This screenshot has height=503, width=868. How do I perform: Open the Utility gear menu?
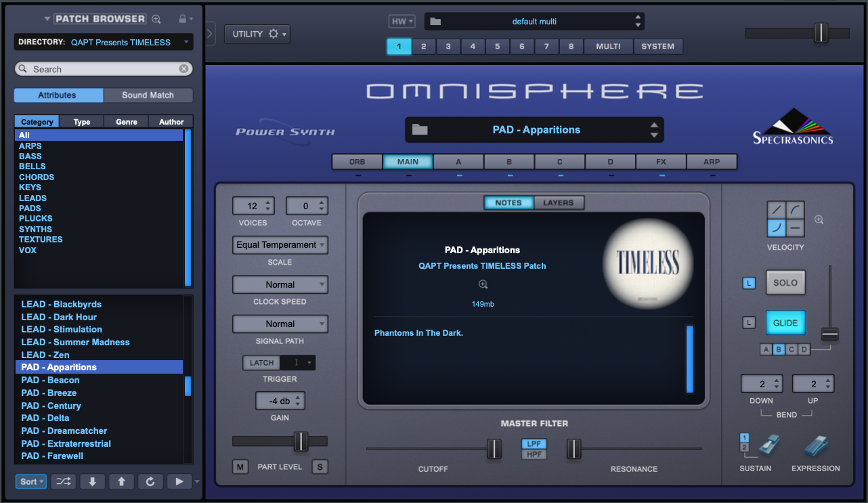[x=257, y=34]
